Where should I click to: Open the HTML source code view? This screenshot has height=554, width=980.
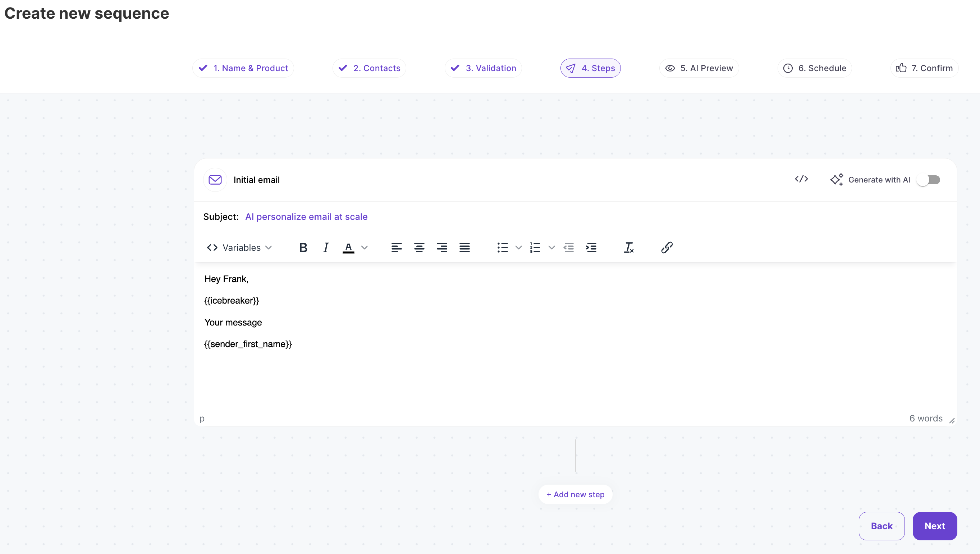pos(801,179)
